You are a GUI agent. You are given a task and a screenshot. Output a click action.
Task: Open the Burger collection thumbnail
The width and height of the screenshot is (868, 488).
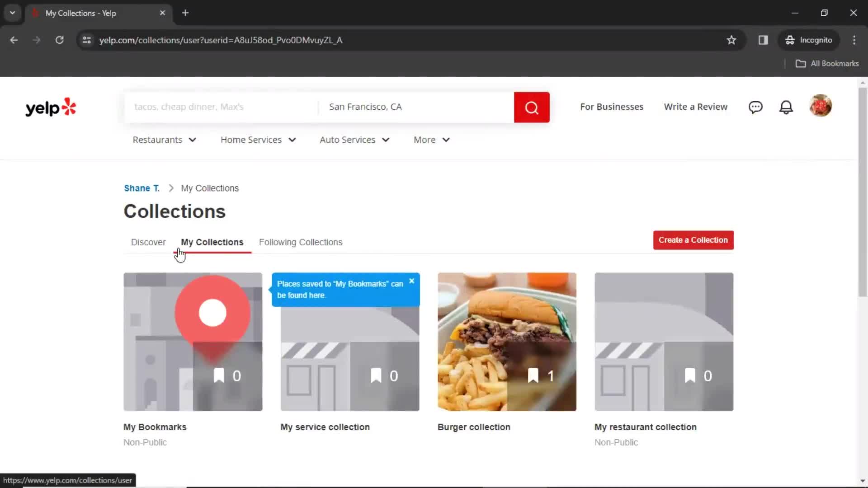coord(507,342)
